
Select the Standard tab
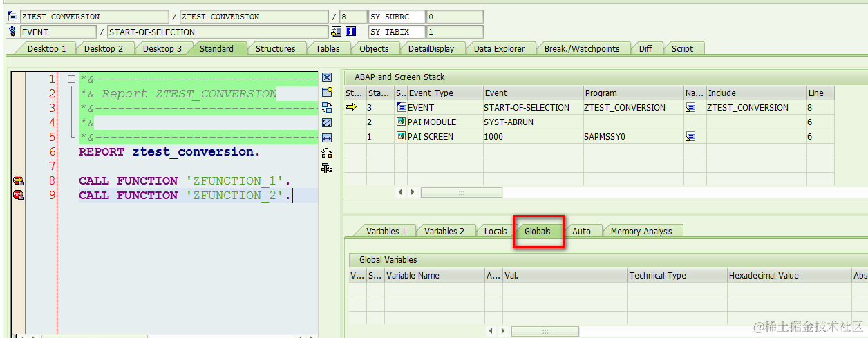click(216, 48)
